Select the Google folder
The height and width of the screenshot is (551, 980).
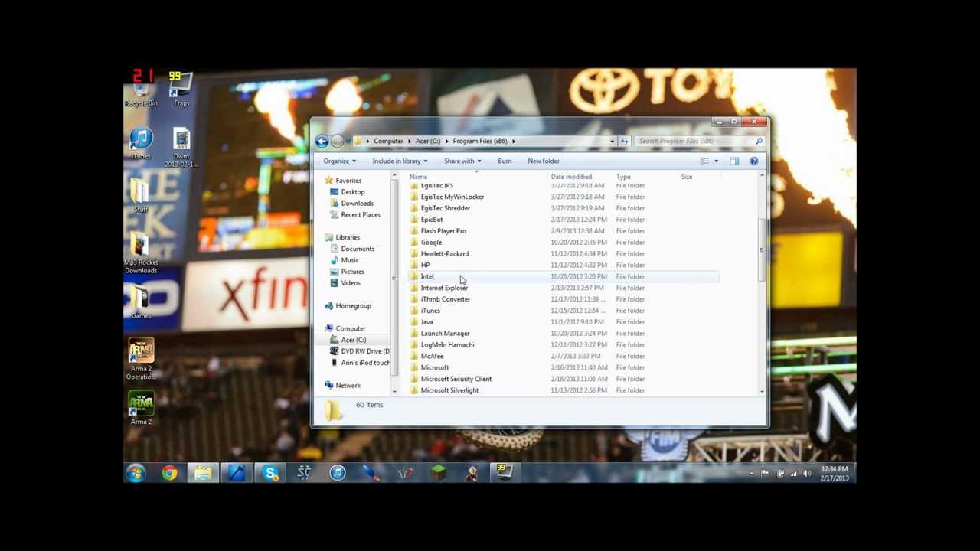431,243
